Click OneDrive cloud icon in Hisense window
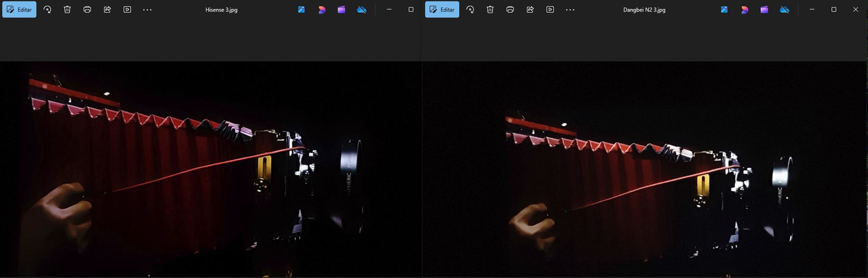The width and height of the screenshot is (868, 278). (x=361, y=9)
